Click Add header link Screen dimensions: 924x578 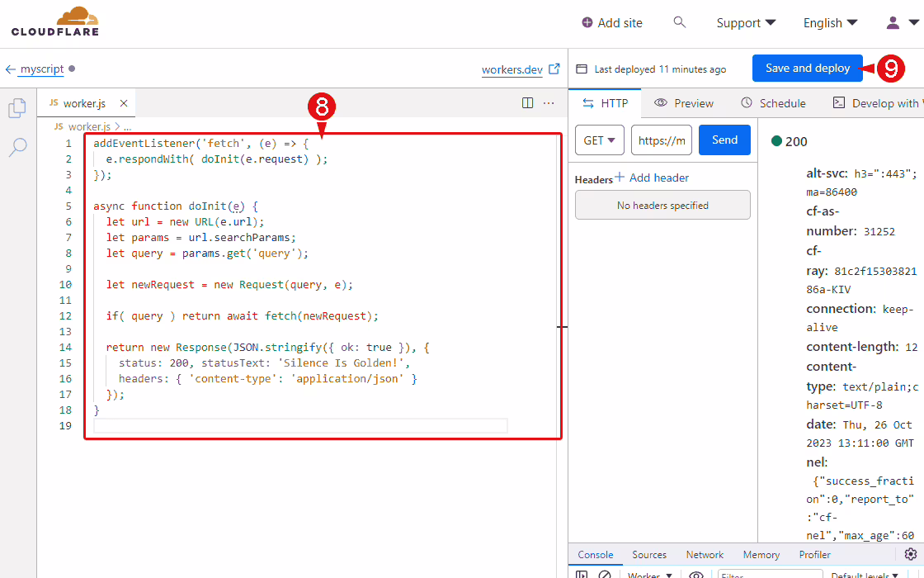pos(652,178)
